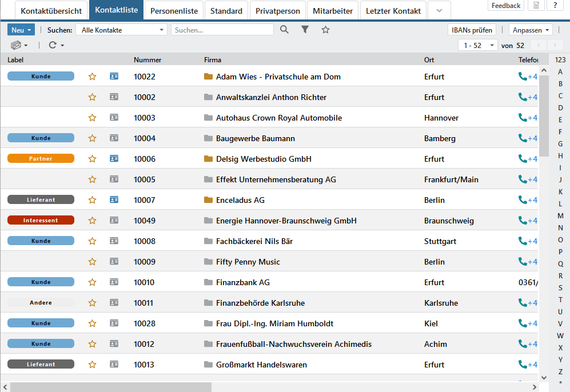Screen dimensions: 570x392
Task: Toggle favorite star for Fifty Penny Music
Action: click(92, 262)
